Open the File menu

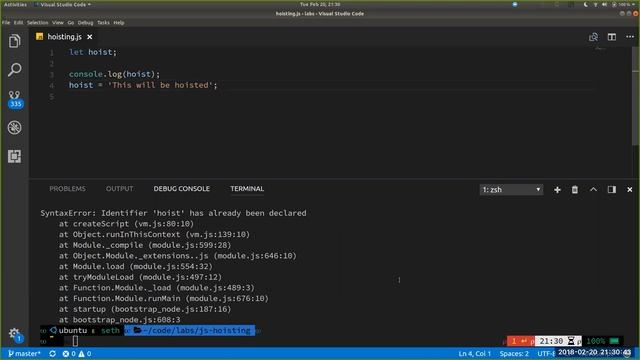(6, 23)
